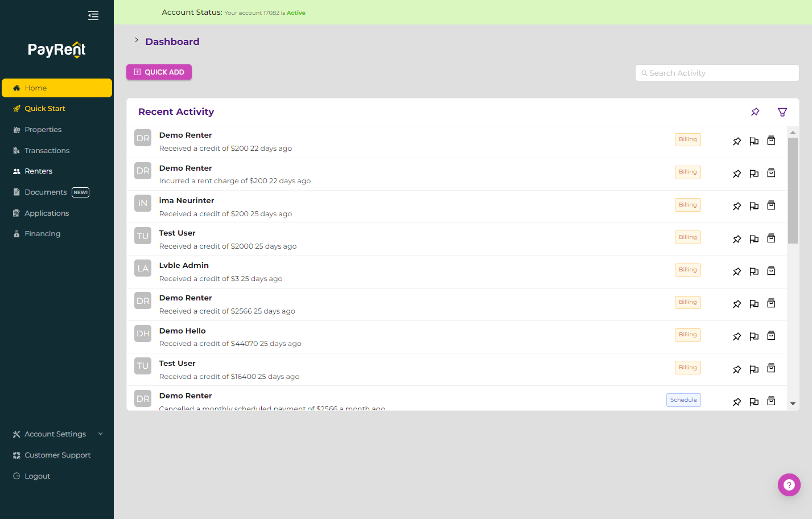Pin the Test User $2000 credit entry
Image resolution: width=812 pixels, height=519 pixels.
point(737,239)
